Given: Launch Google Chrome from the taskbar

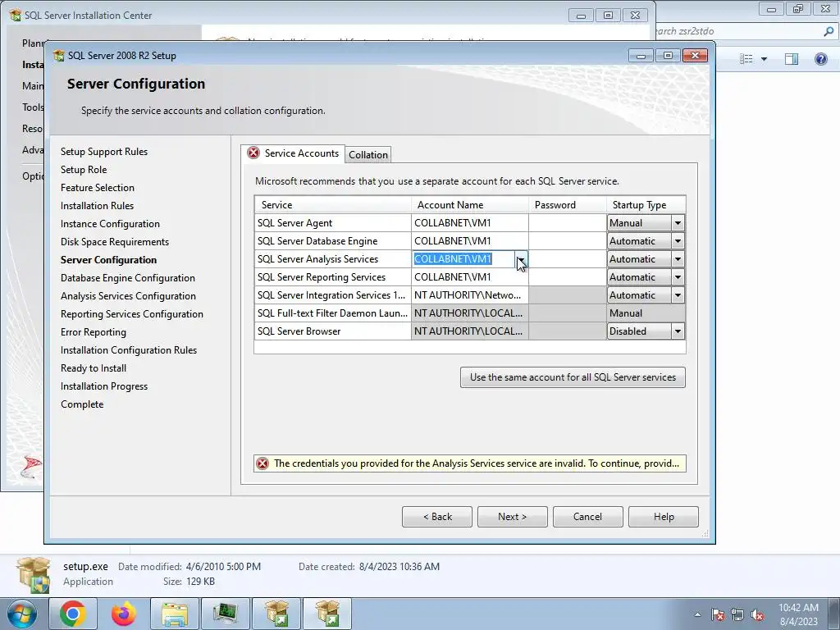Looking at the screenshot, I should [x=73, y=614].
